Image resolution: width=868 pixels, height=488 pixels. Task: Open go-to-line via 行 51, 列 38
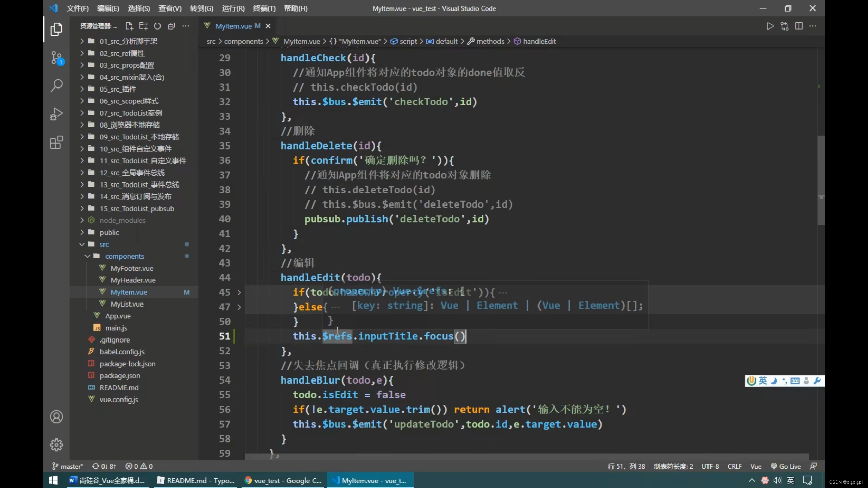tap(626, 466)
